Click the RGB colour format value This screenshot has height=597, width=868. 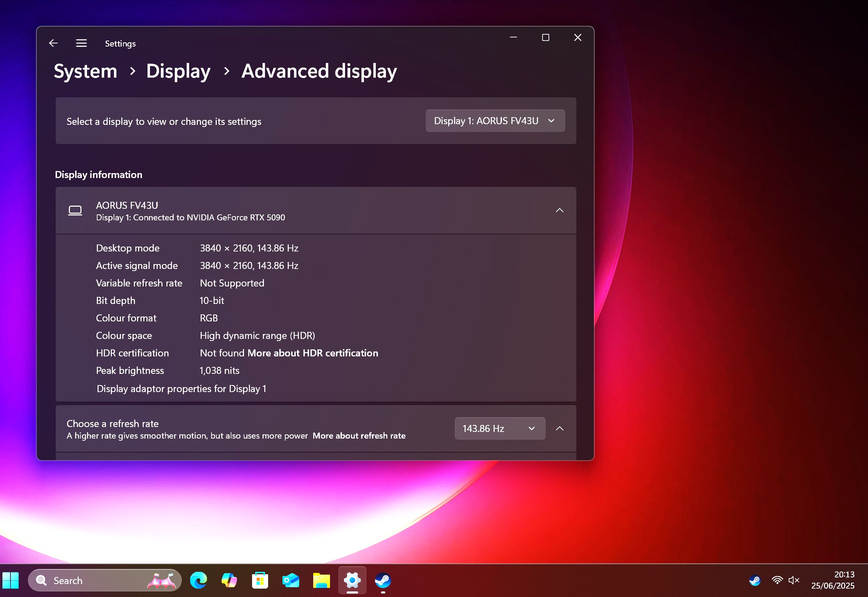(209, 318)
